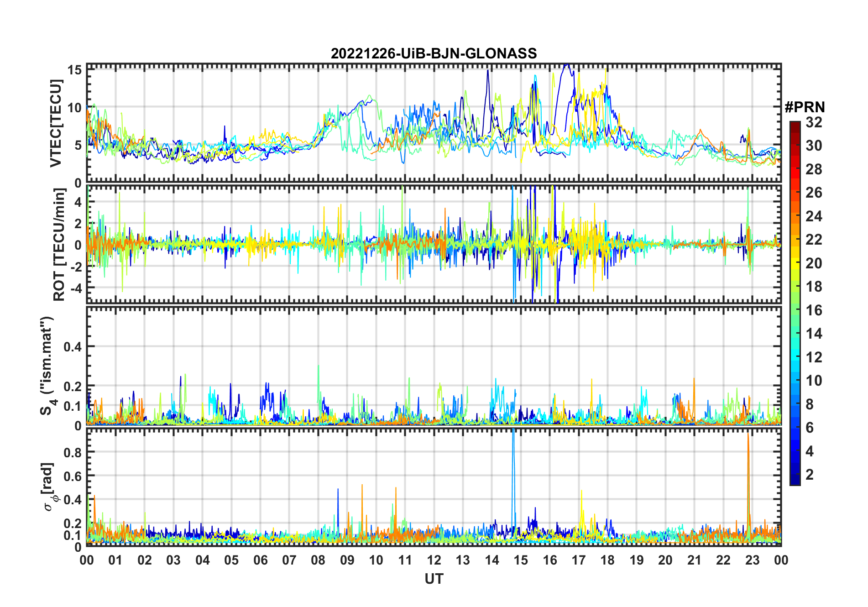
Task: Click VTEC y-axis tick label 10
Action: (x=74, y=108)
